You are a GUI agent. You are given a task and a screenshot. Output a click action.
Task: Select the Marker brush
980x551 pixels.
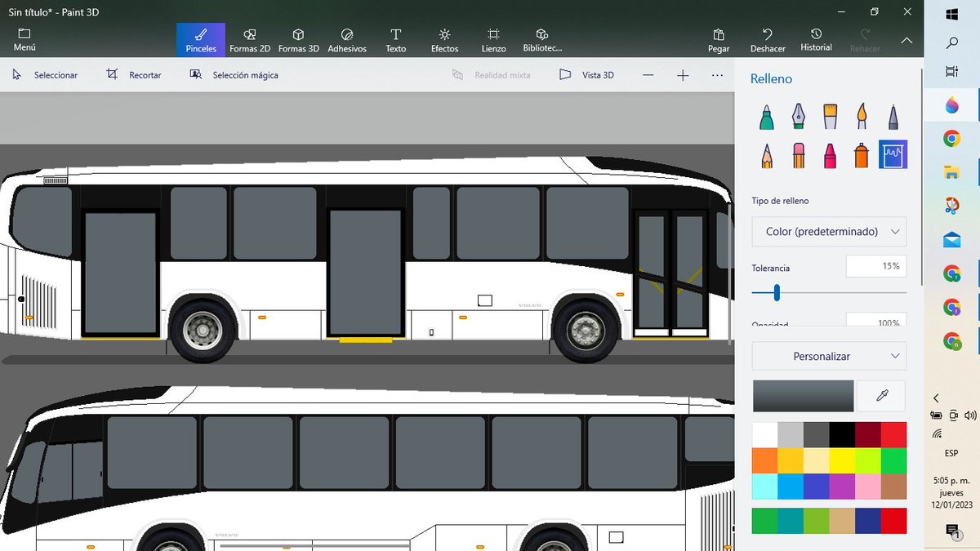coord(766,117)
